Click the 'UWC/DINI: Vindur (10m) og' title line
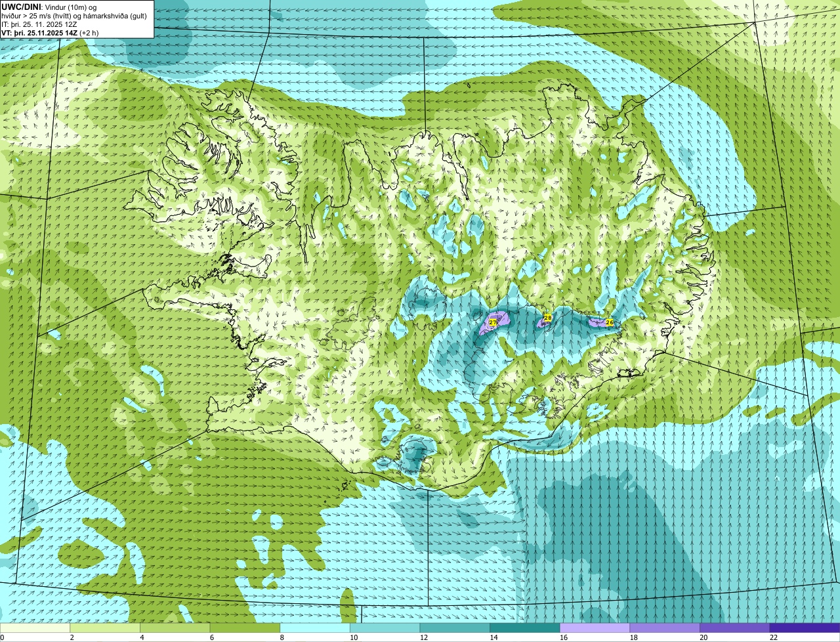Image resolution: width=840 pixels, height=642 pixels. pos(49,7)
